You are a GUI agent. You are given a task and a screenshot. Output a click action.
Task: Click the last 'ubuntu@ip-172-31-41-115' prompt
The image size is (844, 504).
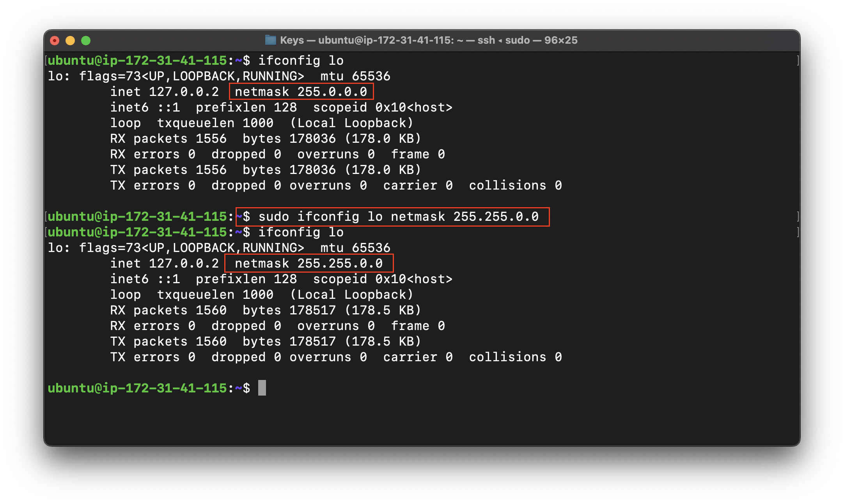click(137, 388)
